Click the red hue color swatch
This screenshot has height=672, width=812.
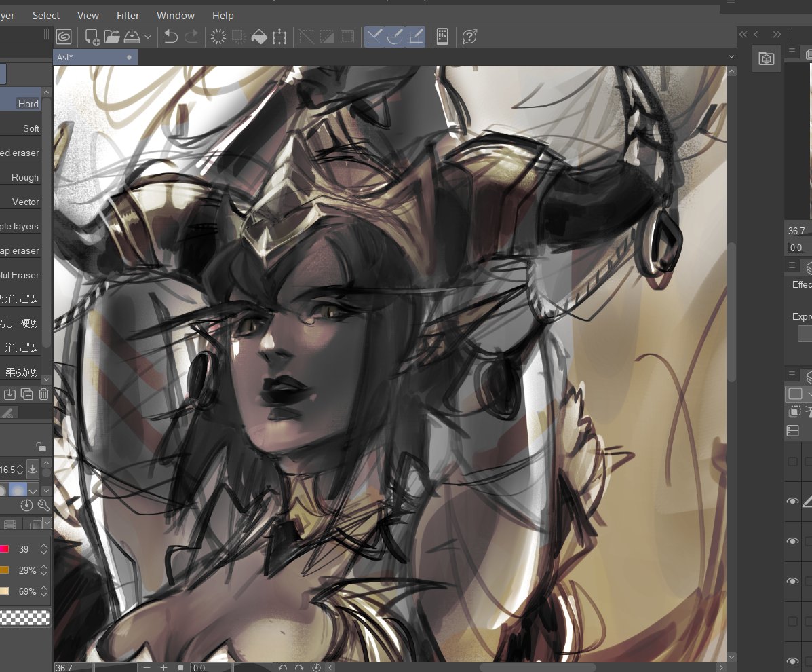tap(4, 549)
